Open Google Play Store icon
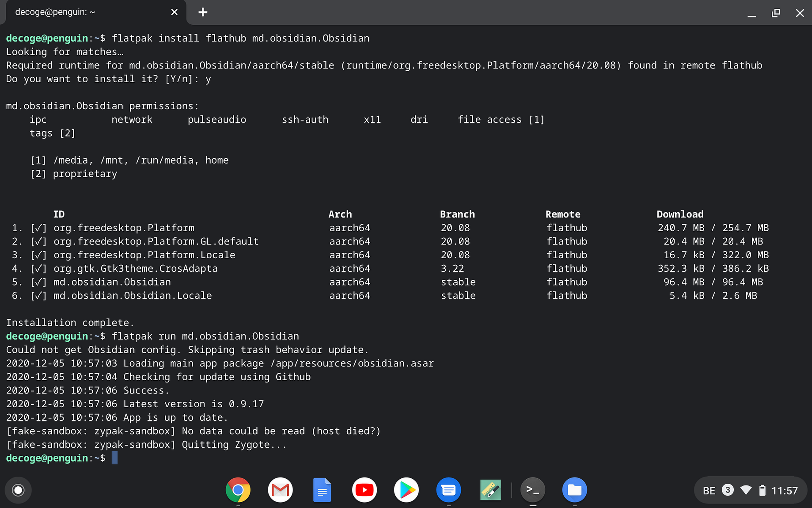 (x=406, y=490)
